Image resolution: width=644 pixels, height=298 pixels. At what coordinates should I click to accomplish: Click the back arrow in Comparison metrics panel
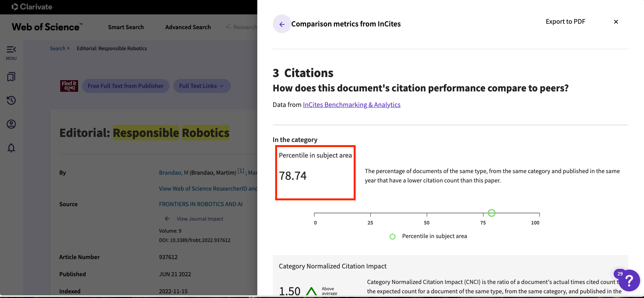coord(282,24)
